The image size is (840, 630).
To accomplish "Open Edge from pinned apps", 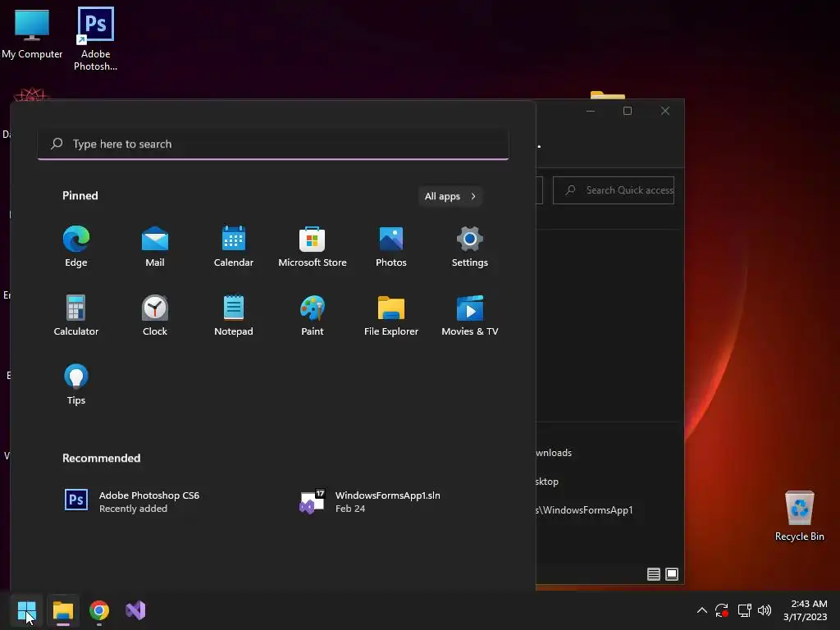I will [x=76, y=246].
